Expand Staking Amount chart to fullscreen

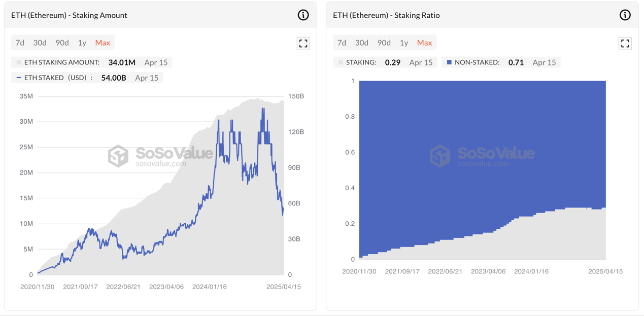303,44
